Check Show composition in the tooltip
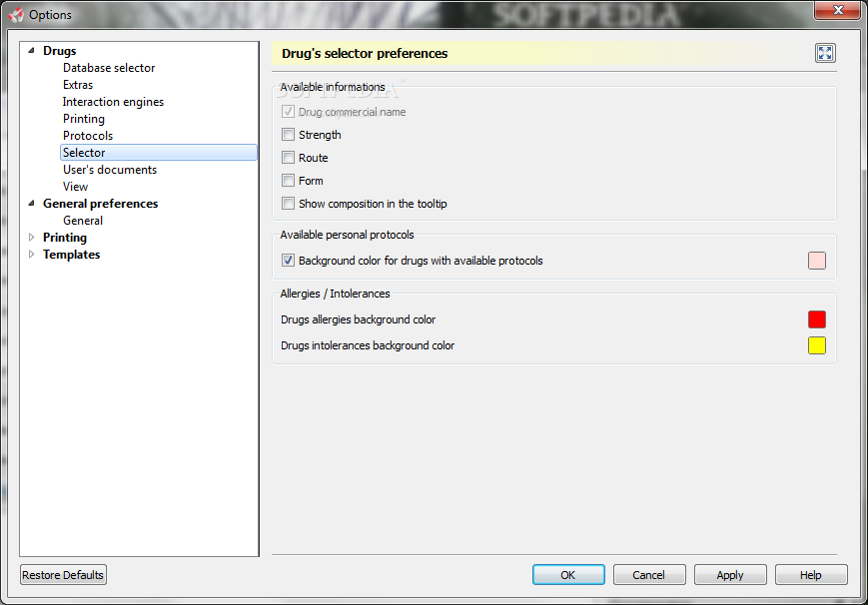The width and height of the screenshot is (868, 605). click(x=288, y=204)
